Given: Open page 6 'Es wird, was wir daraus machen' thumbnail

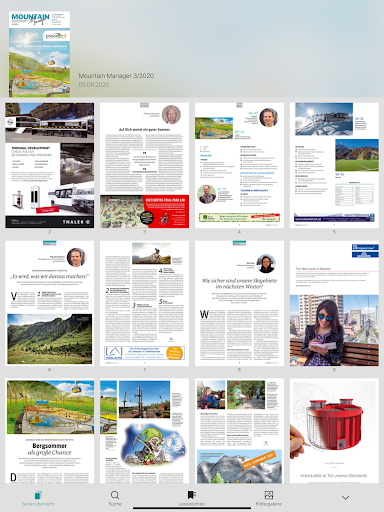Looking at the screenshot, I should point(49,303).
